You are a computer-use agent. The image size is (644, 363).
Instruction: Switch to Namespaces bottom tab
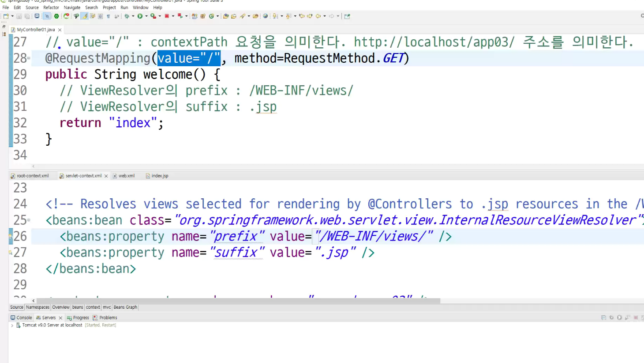point(37,307)
